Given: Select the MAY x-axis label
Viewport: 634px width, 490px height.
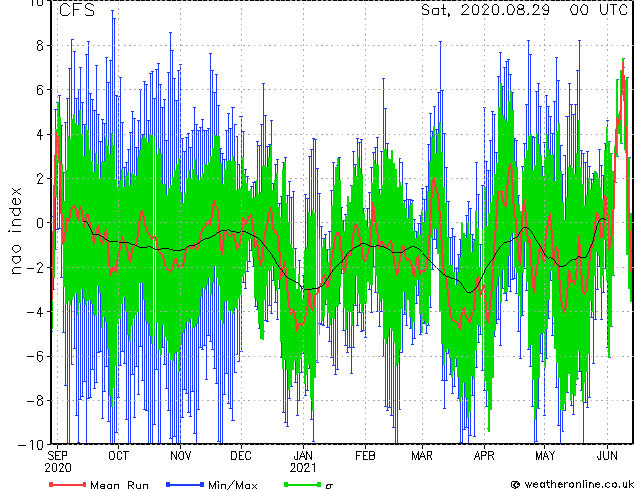Looking at the screenshot, I should point(545,456).
